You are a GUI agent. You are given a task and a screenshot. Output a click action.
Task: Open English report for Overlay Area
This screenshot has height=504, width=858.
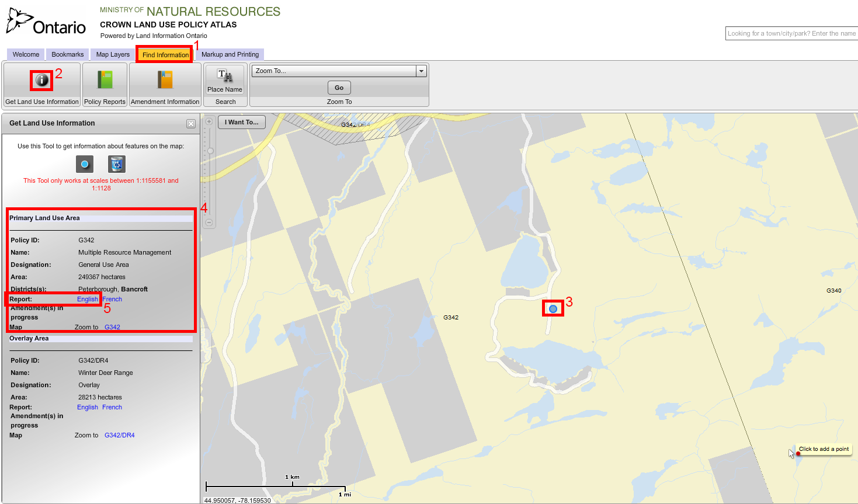tap(88, 407)
